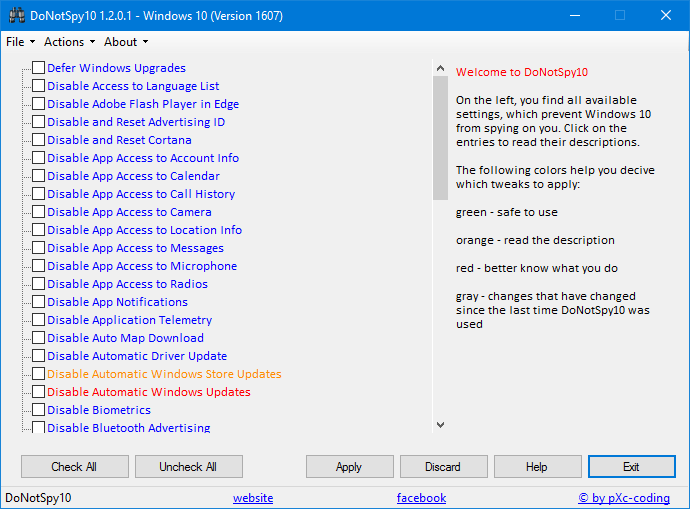
Task: Select the Defer Windows Upgrades entry text
Action: coord(117,68)
